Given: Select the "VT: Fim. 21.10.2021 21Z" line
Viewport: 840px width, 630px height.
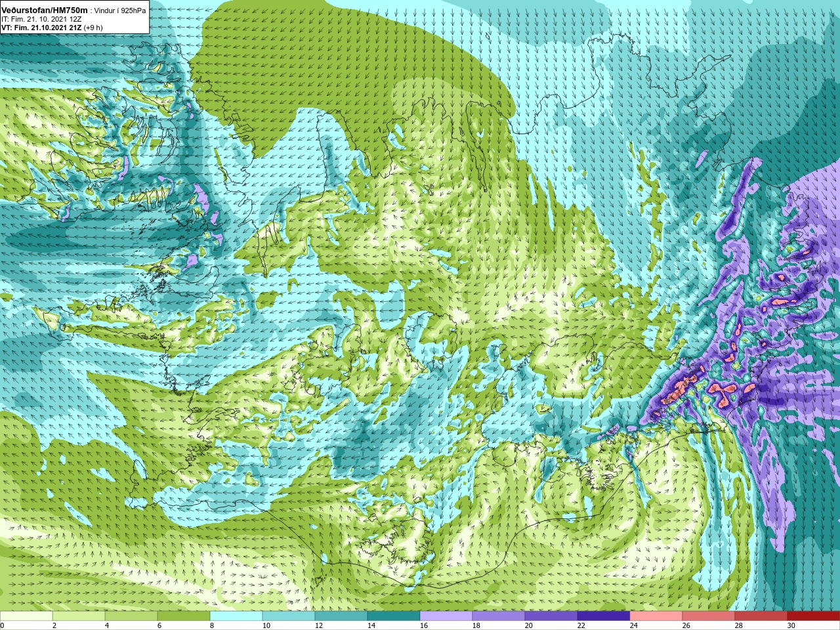Looking at the screenshot, I should pyautogui.click(x=40, y=28).
